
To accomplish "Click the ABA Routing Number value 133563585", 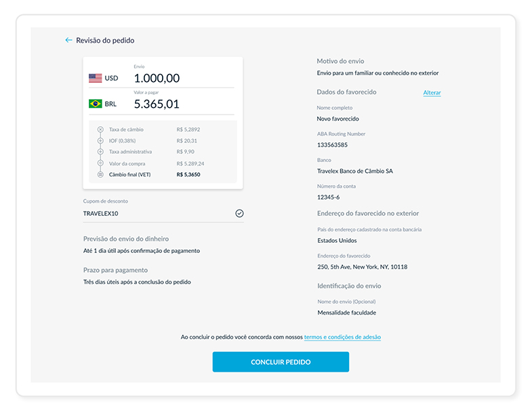I will (x=332, y=144).
